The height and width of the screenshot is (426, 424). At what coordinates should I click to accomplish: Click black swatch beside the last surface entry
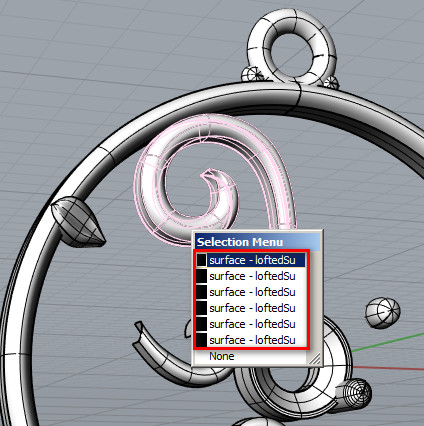pyautogui.click(x=201, y=340)
